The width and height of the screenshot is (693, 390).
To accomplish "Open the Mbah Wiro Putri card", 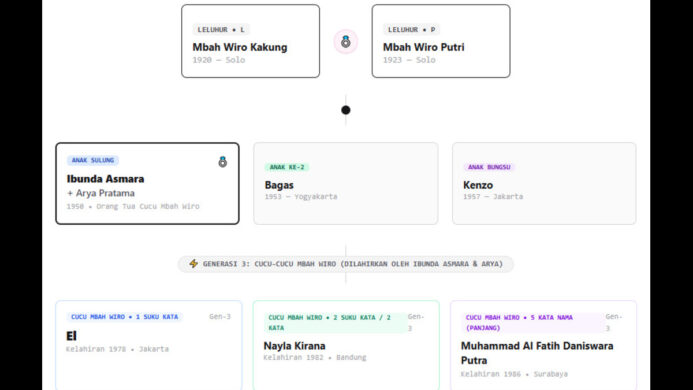I will tap(441, 41).
